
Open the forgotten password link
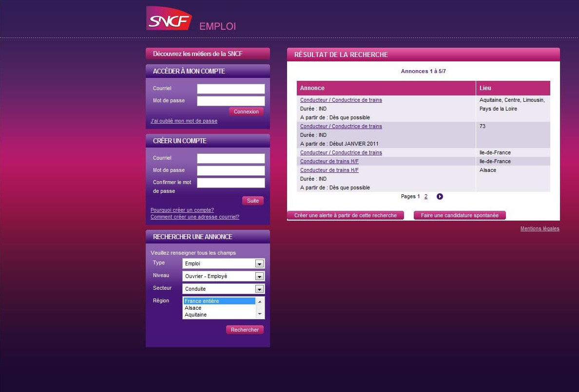(x=184, y=121)
